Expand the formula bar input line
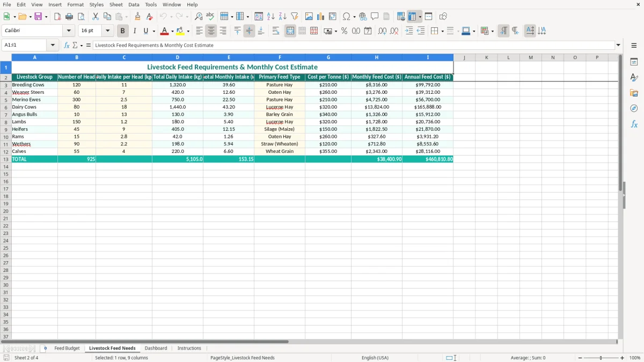This screenshot has width=644, height=362. tap(618, 46)
